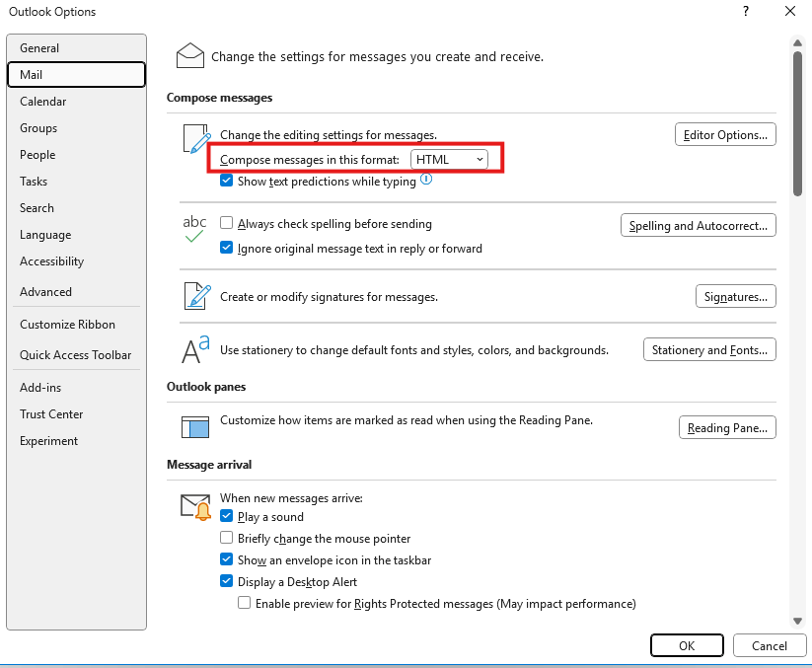Image resolution: width=812 pixels, height=668 pixels.
Task: Click the envelope with bell message arrival icon
Action: coord(195,507)
